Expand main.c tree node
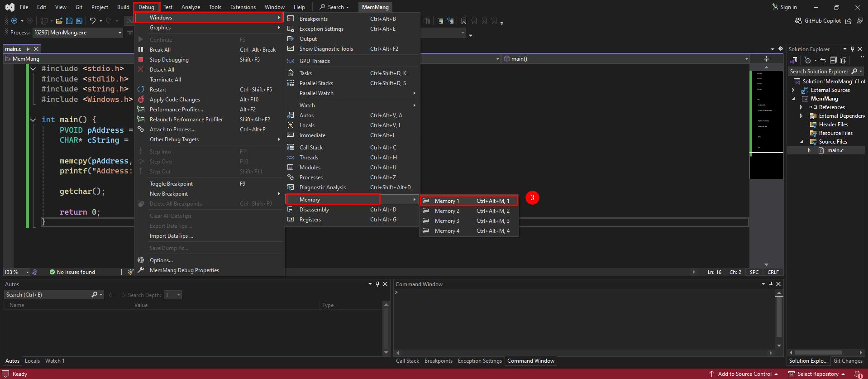This screenshot has height=379, width=868. tap(809, 150)
